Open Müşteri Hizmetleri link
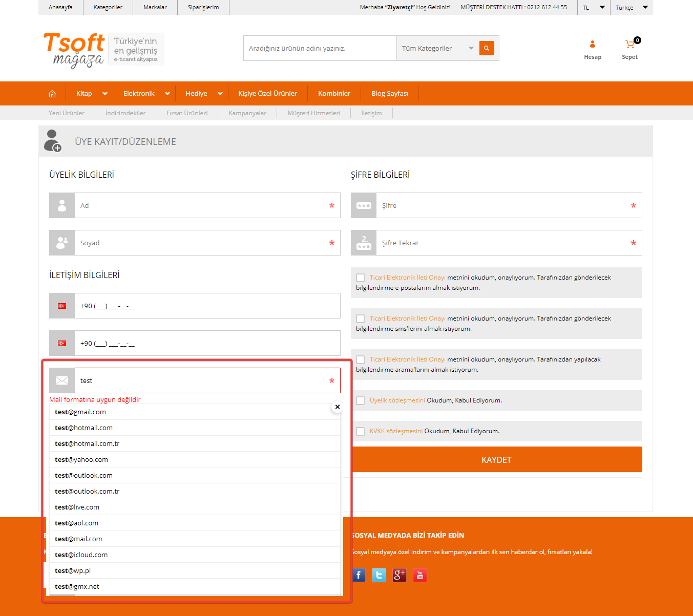Image resolution: width=693 pixels, height=616 pixels. point(314,113)
